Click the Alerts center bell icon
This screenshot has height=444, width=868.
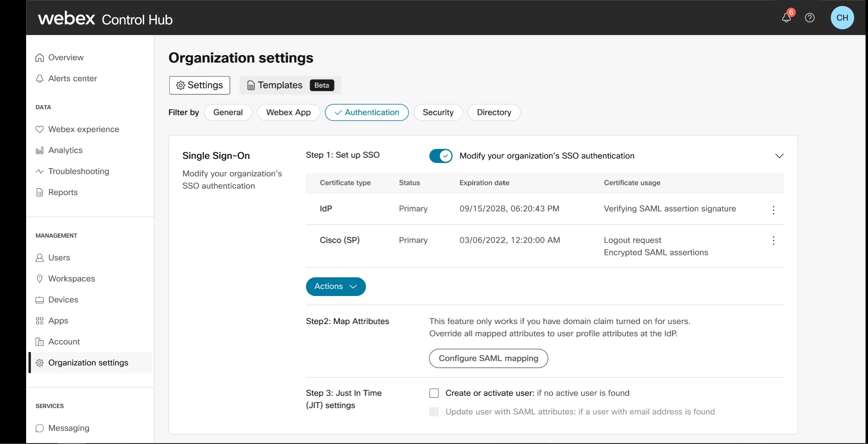40,78
